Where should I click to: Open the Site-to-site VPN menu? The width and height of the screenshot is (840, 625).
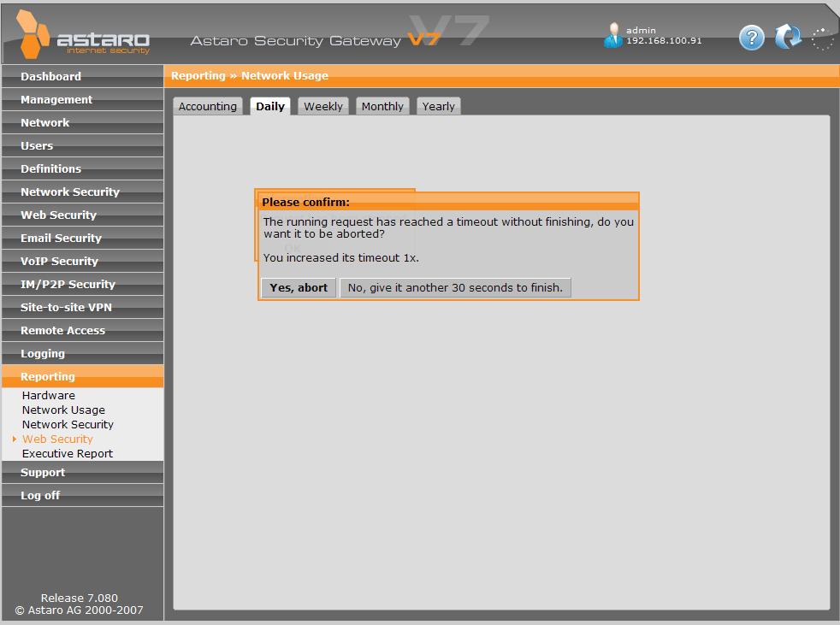tap(82, 306)
